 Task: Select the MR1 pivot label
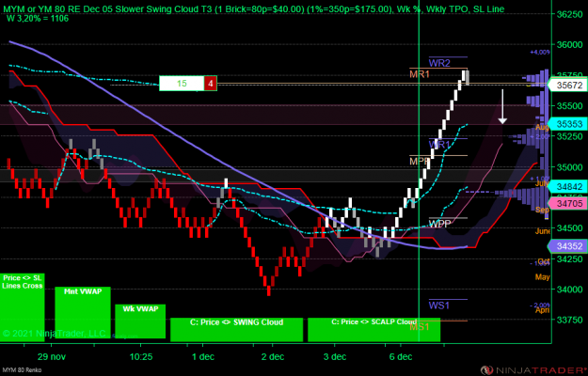click(x=420, y=74)
